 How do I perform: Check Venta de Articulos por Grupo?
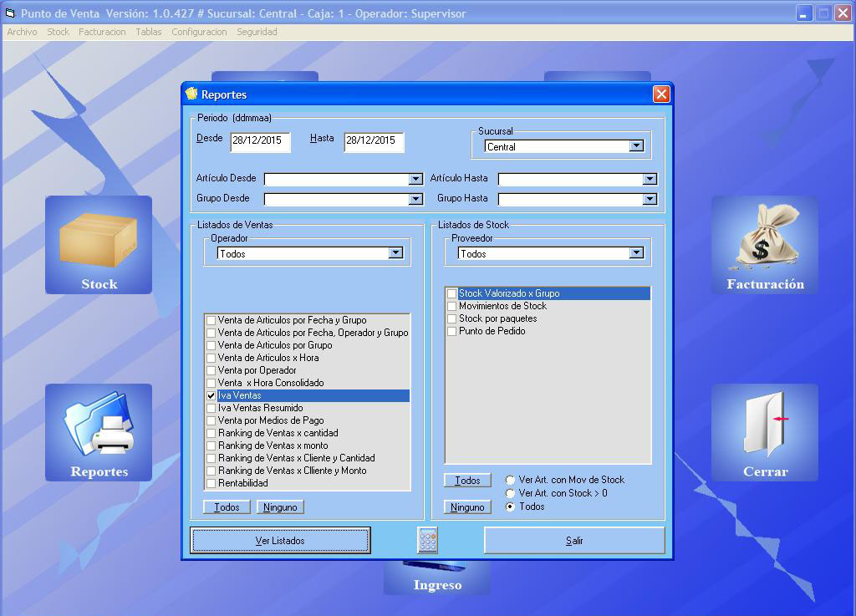[x=211, y=345]
